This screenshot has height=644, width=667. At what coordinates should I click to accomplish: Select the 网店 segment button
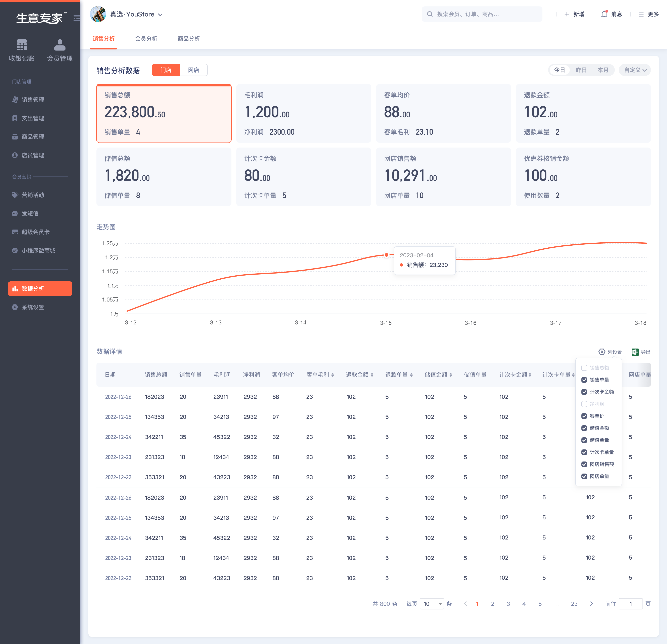tap(193, 70)
